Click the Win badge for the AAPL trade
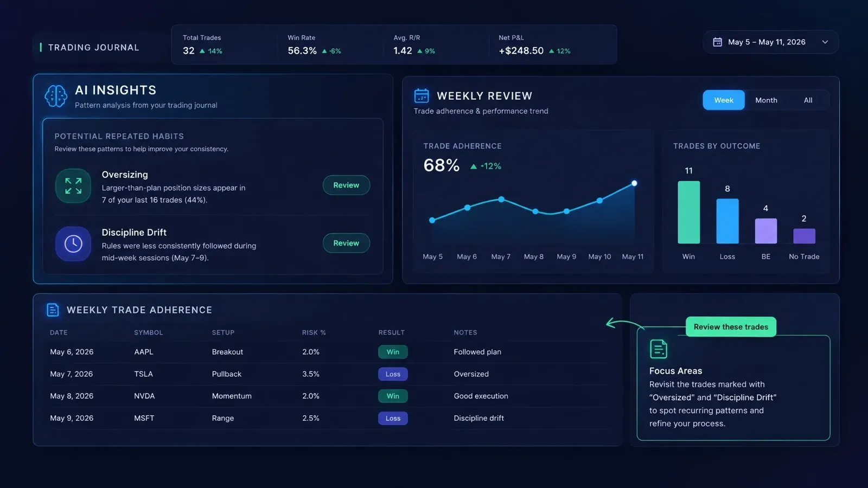 [x=393, y=352]
